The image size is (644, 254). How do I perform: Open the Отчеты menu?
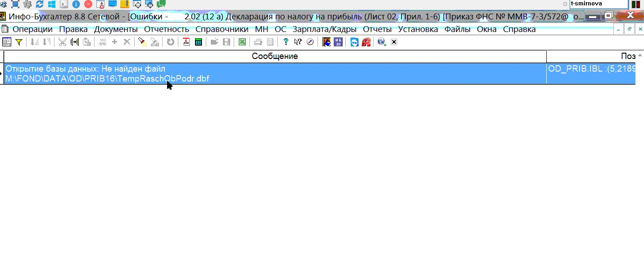click(377, 29)
